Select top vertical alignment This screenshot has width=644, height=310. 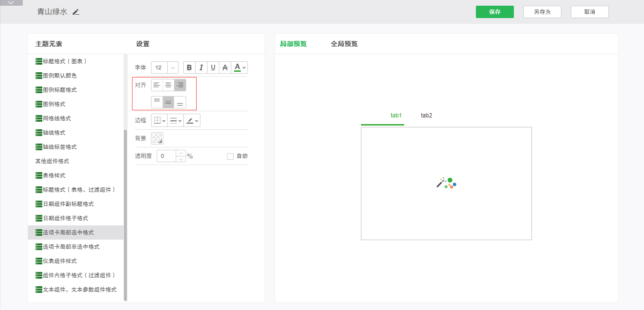[157, 102]
